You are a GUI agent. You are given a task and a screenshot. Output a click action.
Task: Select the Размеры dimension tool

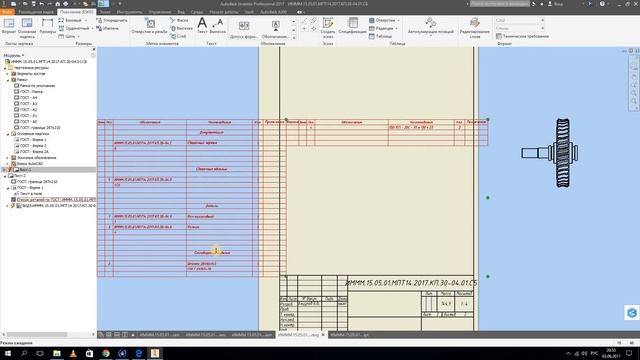(x=48, y=26)
